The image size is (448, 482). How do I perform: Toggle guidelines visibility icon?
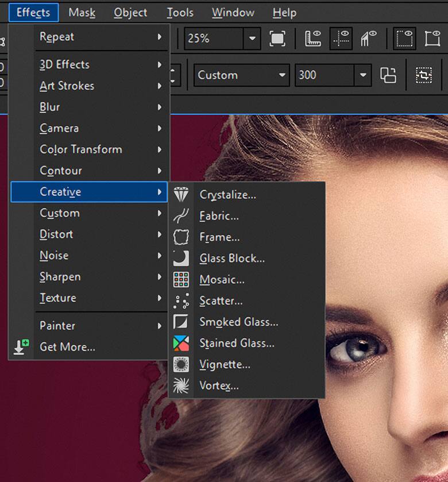pyautogui.click(x=341, y=38)
